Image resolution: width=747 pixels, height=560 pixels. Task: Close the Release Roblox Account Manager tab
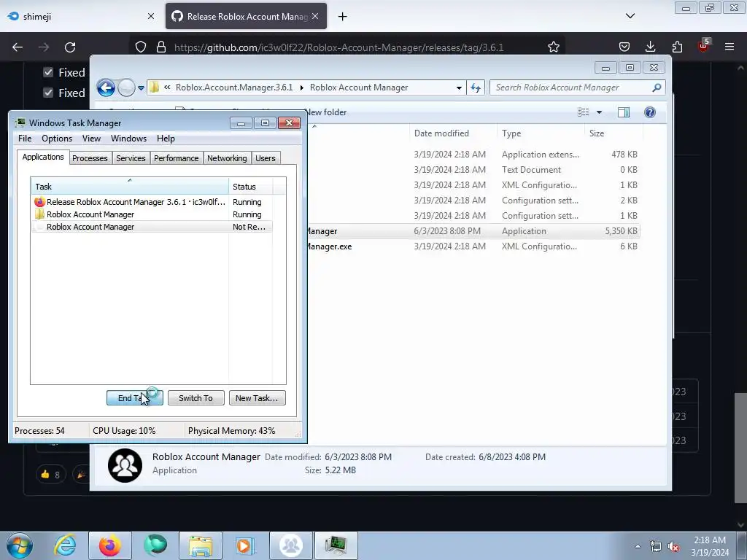[315, 16]
